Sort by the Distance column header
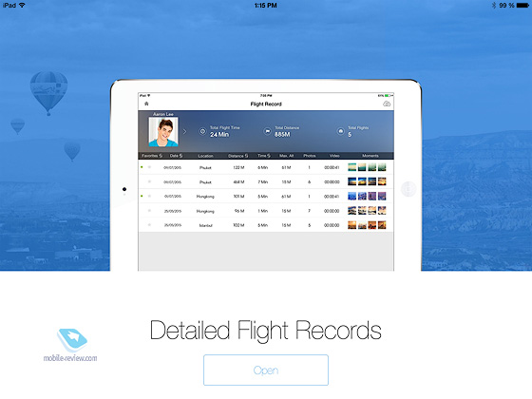Image resolution: width=532 pixels, height=399 pixels. click(x=237, y=156)
